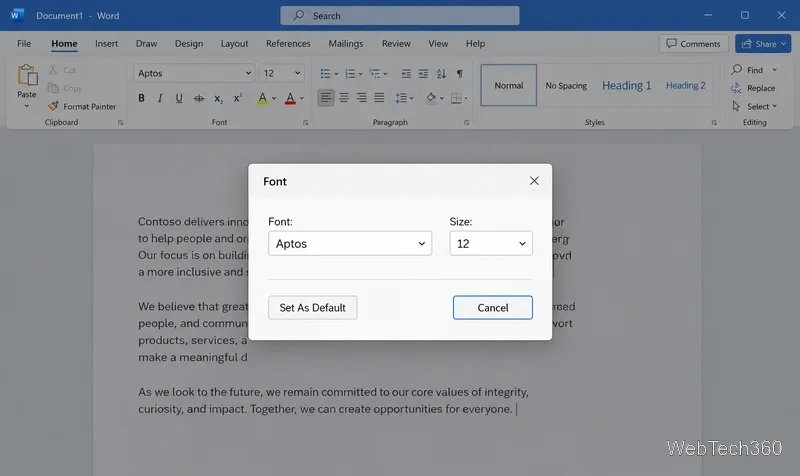Viewport: 800px width, 476px height.
Task: Open the highlight color dropdown arrow
Action: click(x=274, y=98)
